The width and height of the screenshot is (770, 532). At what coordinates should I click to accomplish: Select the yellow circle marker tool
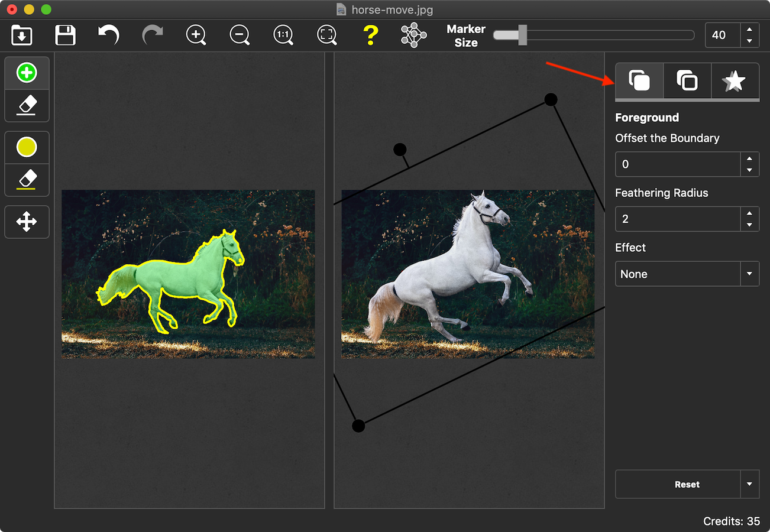click(x=27, y=147)
